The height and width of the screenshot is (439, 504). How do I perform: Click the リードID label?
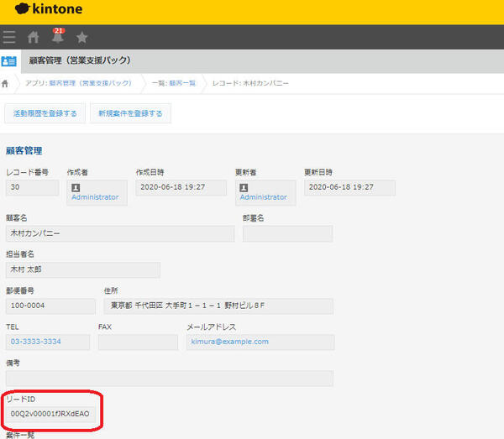(21, 400)
